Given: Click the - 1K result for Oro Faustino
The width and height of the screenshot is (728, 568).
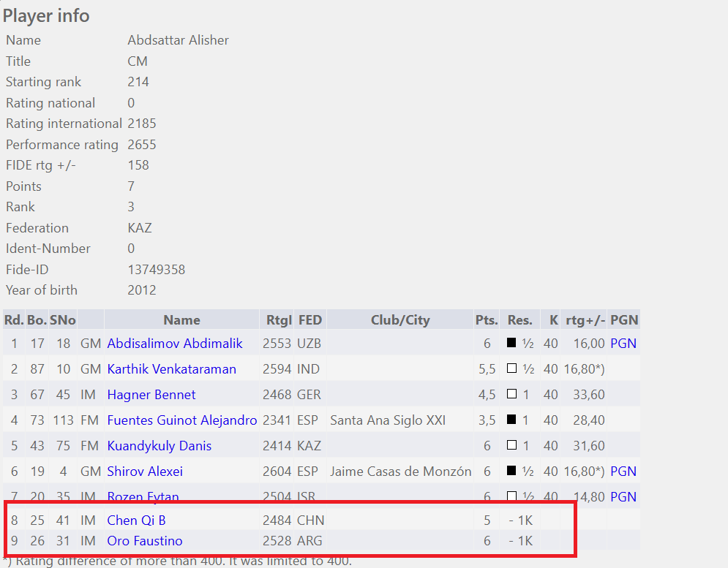Looking at the screenshot, I should 520,541.
